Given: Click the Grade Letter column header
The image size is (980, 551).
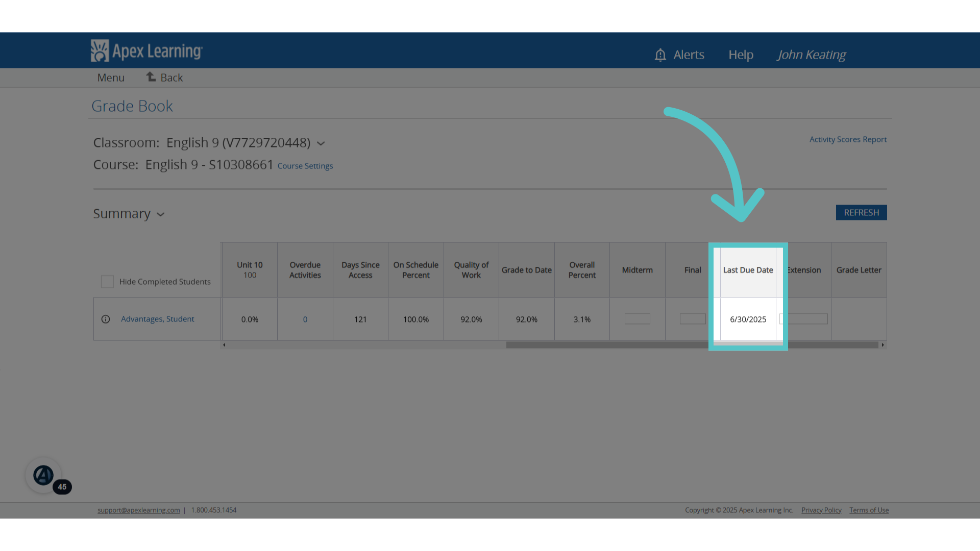Looking at the screenshot, I should point(859,270).
